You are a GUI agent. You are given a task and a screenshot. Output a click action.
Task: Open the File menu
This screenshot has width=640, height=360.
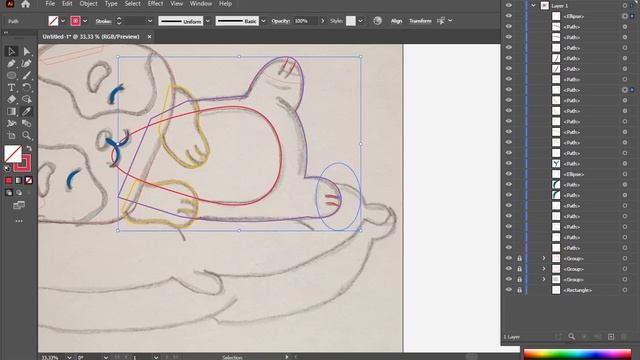[50, 4]
